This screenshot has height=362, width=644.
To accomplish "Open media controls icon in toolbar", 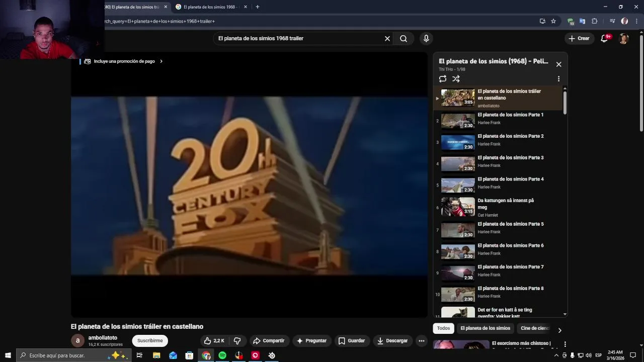I will 612,21.
